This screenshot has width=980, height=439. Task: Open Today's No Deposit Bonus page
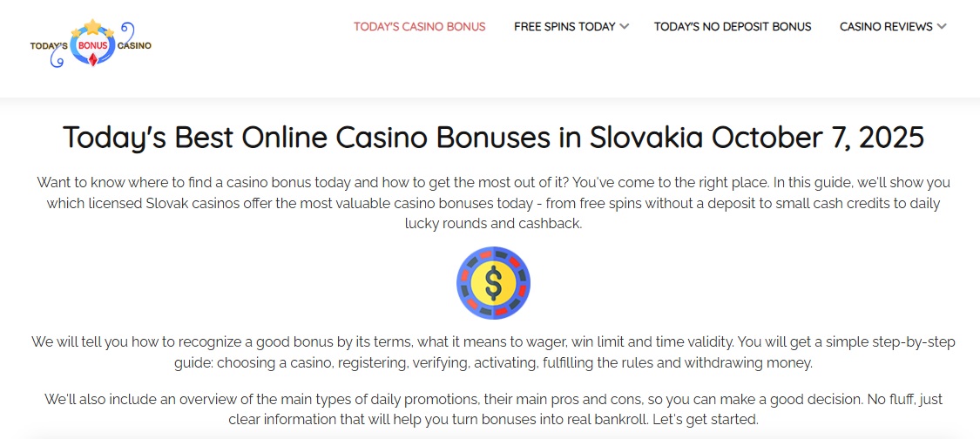(733, 27)
